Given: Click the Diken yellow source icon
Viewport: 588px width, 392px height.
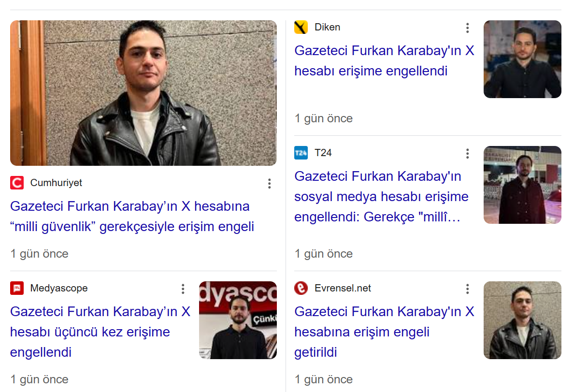Looking at the screenshot, I should click(x=301, y=27).
